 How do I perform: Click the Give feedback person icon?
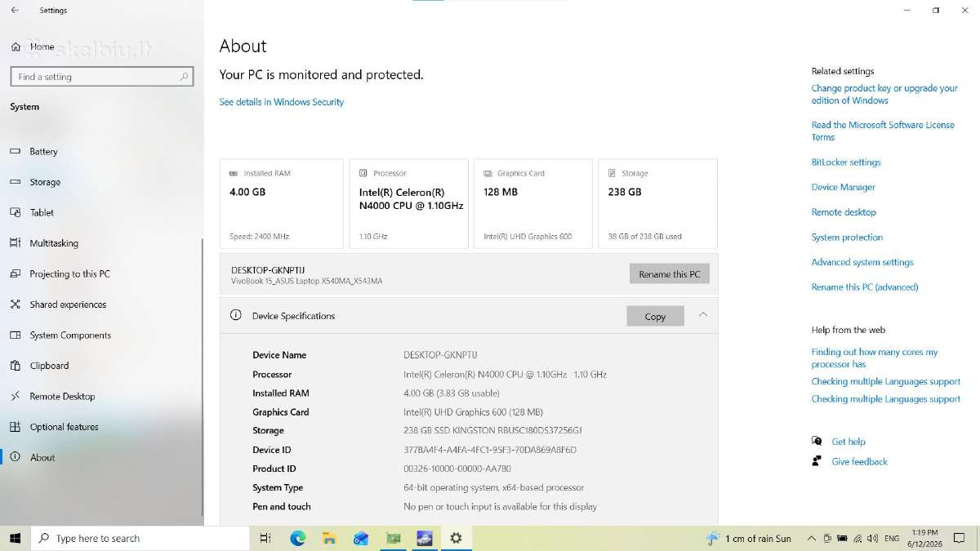[817, 461]
